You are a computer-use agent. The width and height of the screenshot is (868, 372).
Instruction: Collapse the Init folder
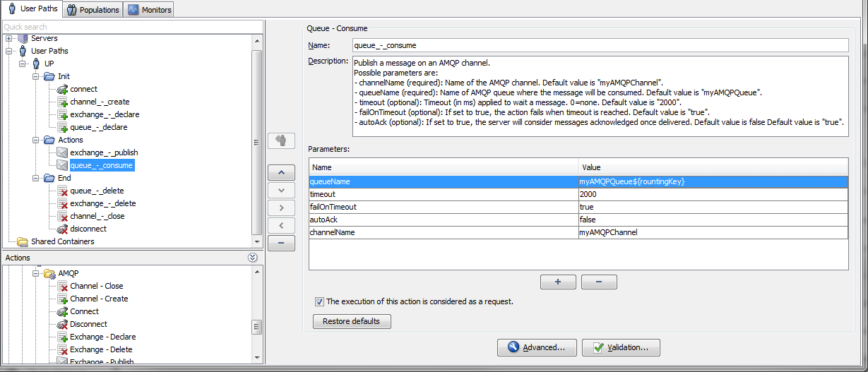coord(36,76)
